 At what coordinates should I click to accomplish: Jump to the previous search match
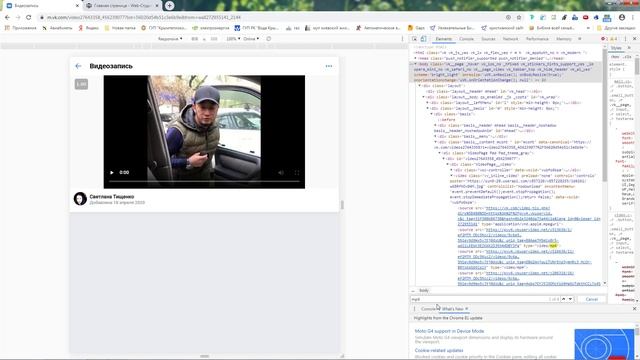click(x=564, y=299)
